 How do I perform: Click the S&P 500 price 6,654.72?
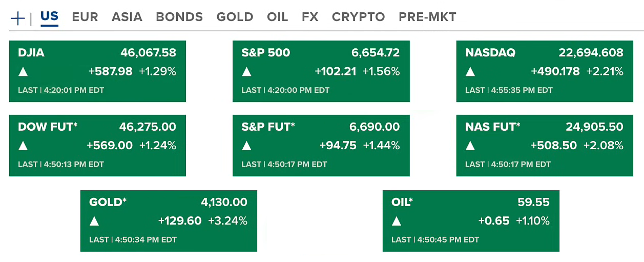376,53
